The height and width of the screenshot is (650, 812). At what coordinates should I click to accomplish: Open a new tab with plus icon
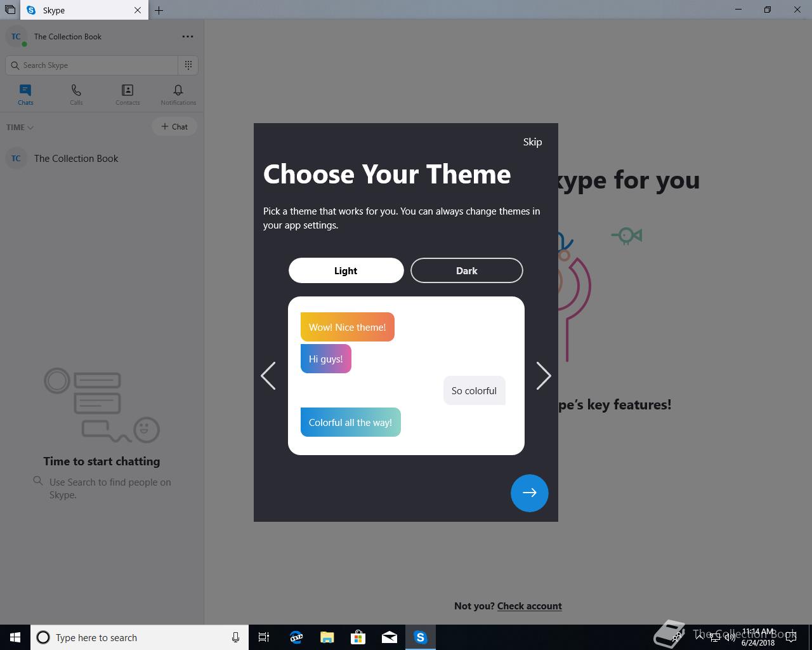(x=159, y=10)
